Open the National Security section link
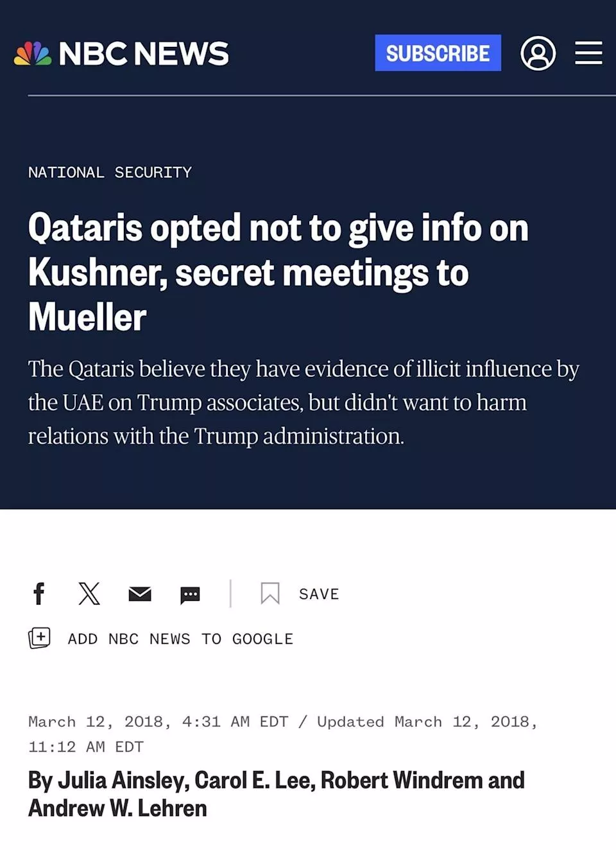616x850 pixels. coord(110,172)
